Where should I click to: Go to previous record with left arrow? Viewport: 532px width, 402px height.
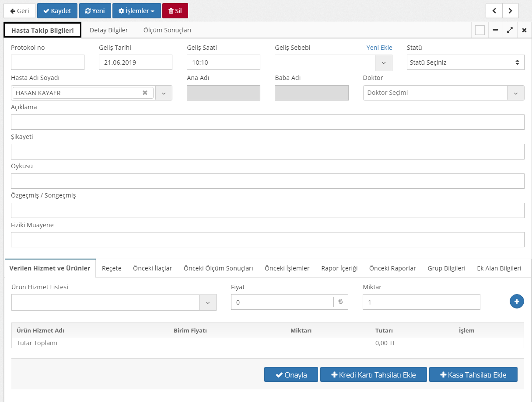pos(494,11)
